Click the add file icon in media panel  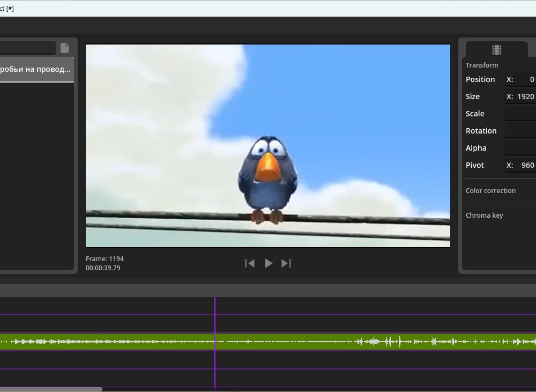(64, 48)
